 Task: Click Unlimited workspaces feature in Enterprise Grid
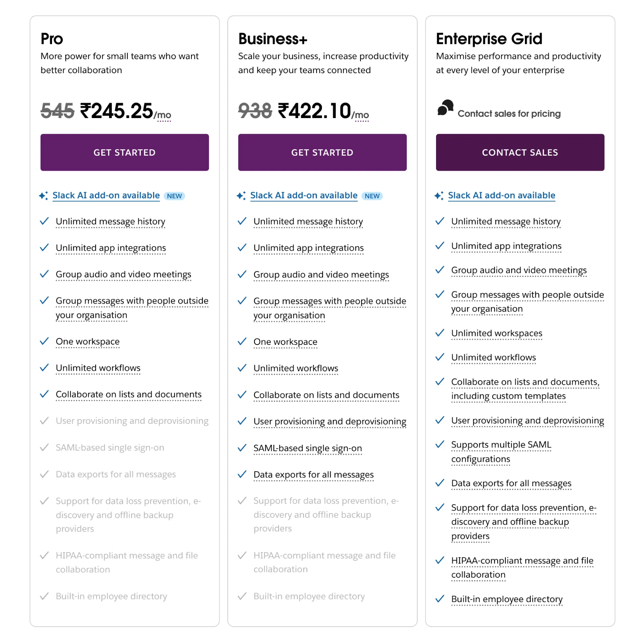(x=496, y=333)
